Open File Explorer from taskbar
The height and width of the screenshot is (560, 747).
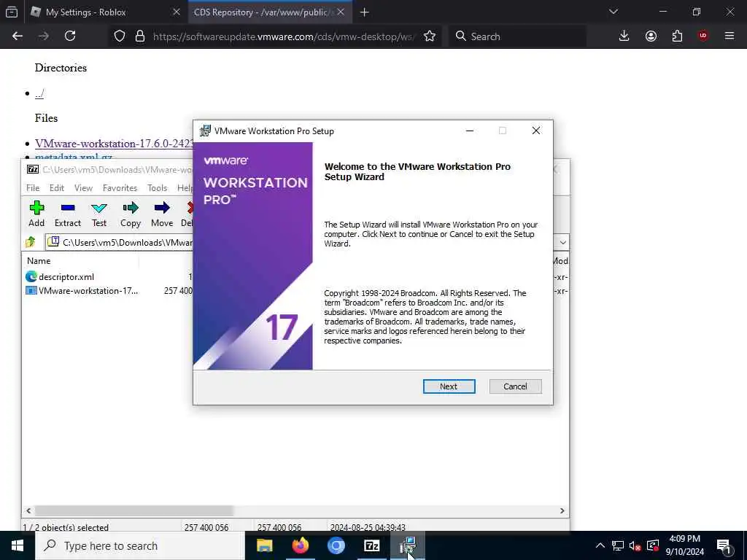(x=264, y=545)
